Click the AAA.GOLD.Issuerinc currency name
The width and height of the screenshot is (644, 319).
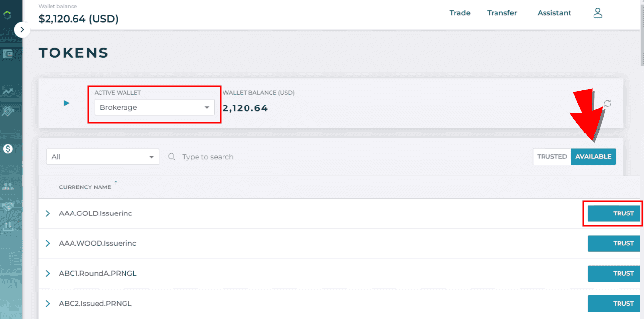[x=96, y=213]
